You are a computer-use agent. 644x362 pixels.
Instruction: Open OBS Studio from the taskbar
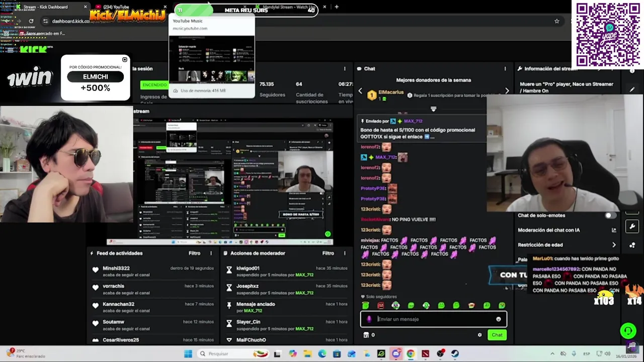point(440,353)
